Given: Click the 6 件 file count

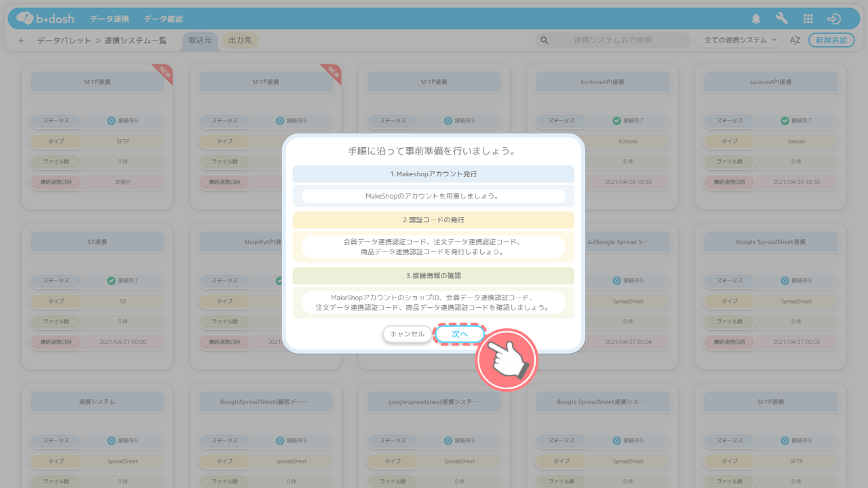Looking at the screenshot, I should 628,162.
